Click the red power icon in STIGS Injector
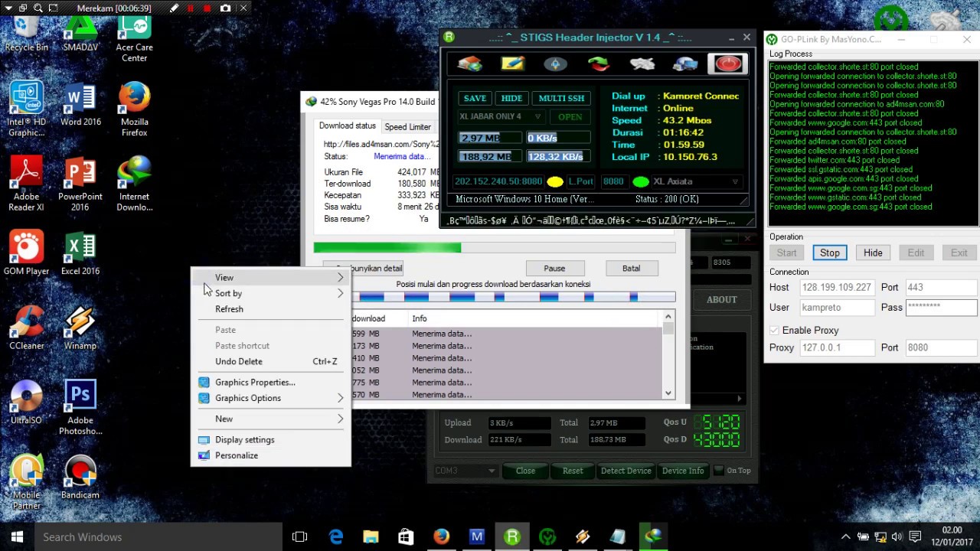The image size is (980, 551). 728,64
